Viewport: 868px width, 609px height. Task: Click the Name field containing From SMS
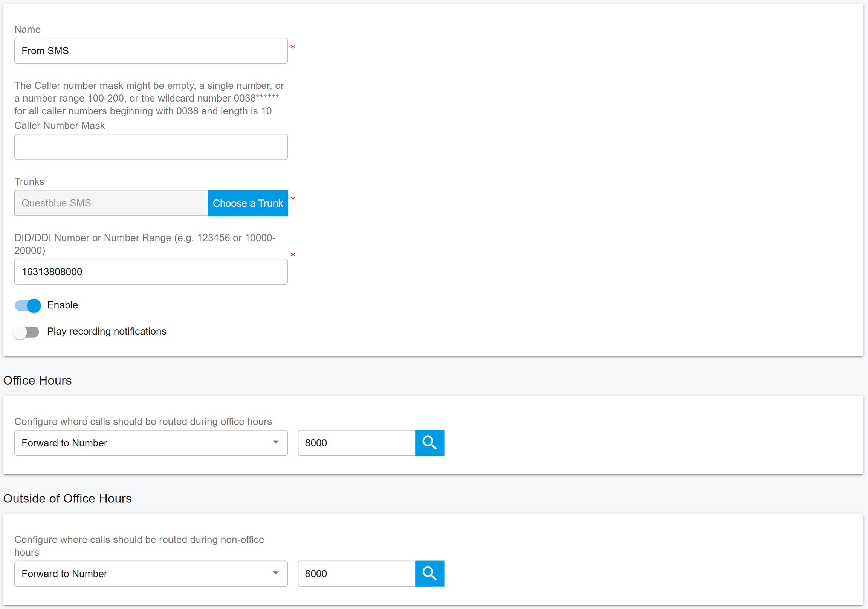pyautogui.click(x=150, y=50)
